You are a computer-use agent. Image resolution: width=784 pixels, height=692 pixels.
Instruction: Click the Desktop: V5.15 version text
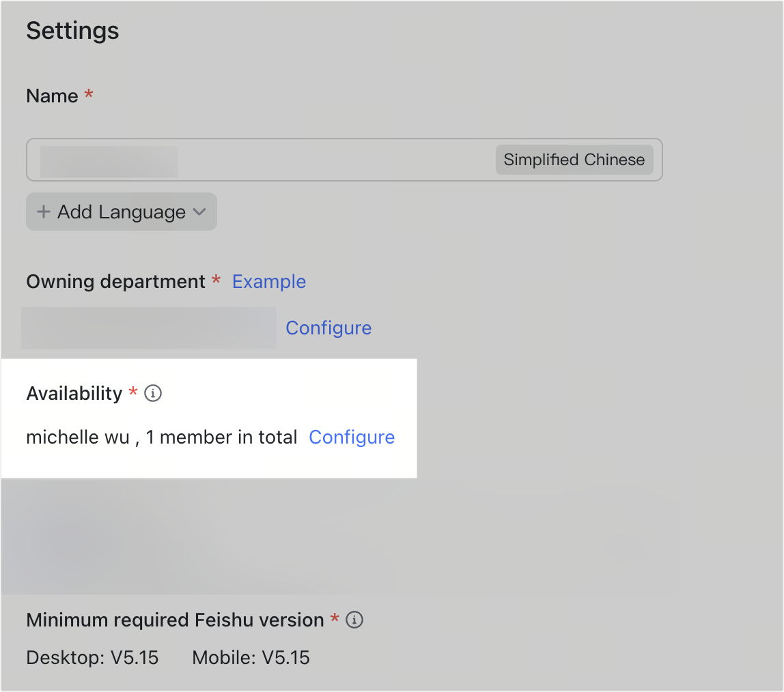[x=92, y=657]
